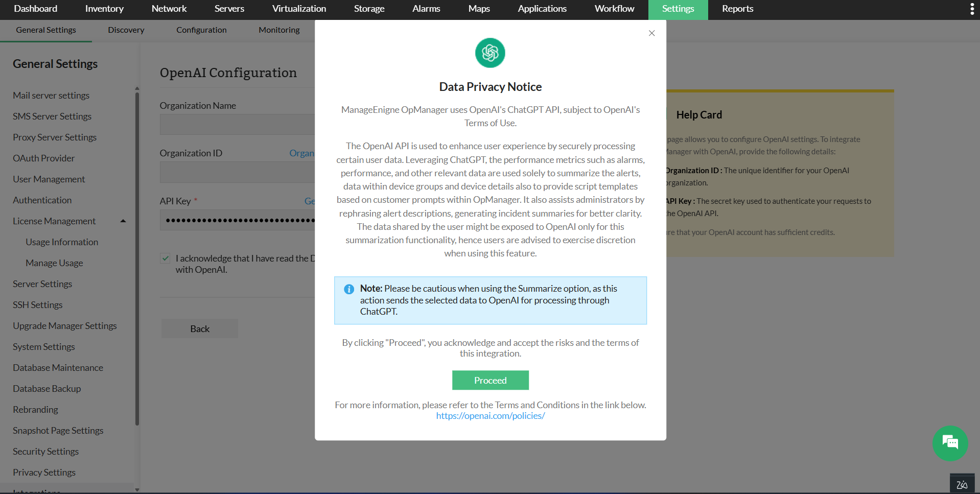The height and width of the screenshot is (494, 980).
Task: Open the Alarms menu
Action: click(x=426, y=9)
